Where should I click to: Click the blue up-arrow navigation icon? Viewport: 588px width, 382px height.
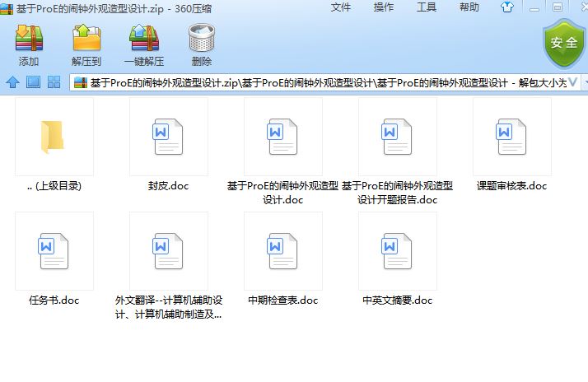pyautogui.click(x=12, y=82)
